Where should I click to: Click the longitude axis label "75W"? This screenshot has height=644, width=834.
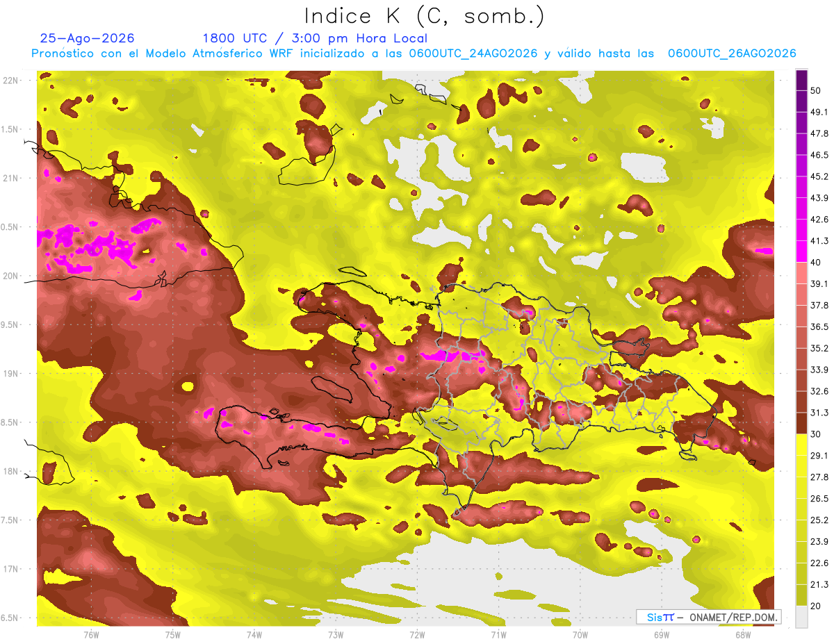click(x=172, y=635)
